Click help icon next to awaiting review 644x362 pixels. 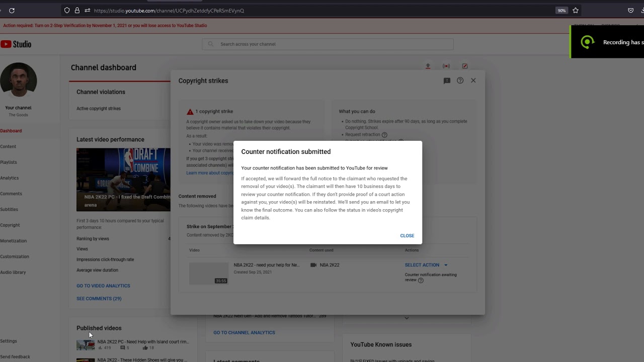click(x=421, y=280)
